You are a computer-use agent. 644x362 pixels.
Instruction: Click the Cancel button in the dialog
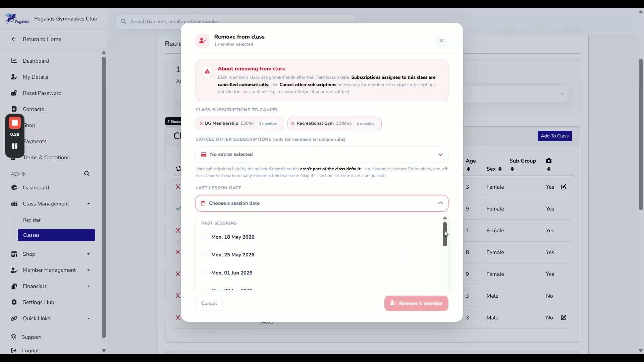click(x=209, y=303)
